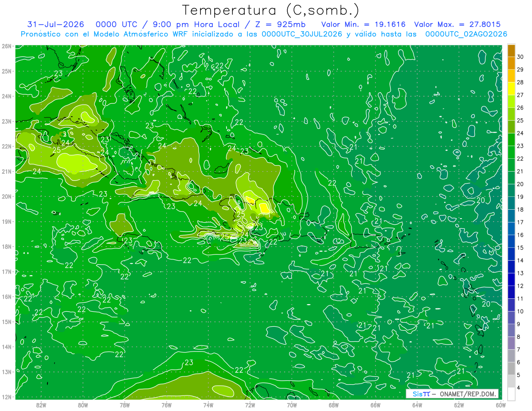
Task: Pick the legend swatch between 20 and 21
Action: click(511, 177)
